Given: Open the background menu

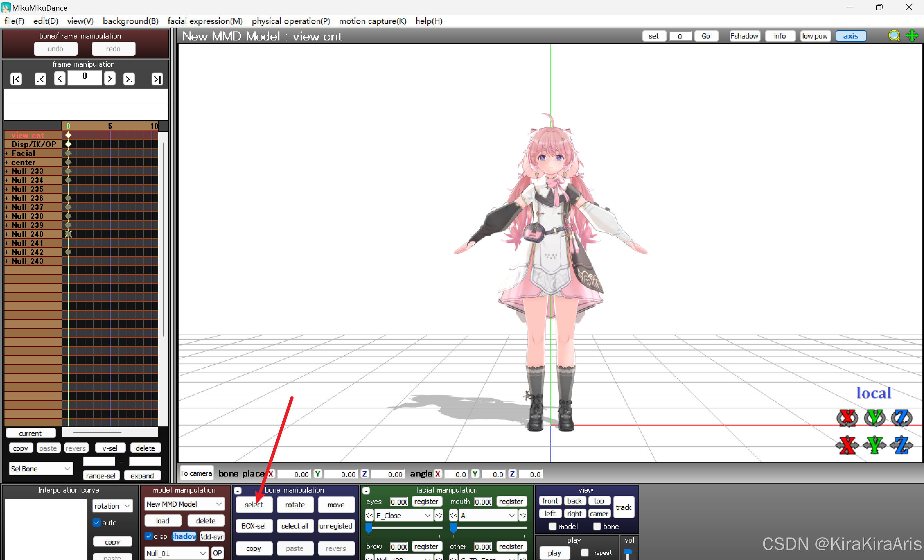Looking at the screenshot, I should point(130,21).
